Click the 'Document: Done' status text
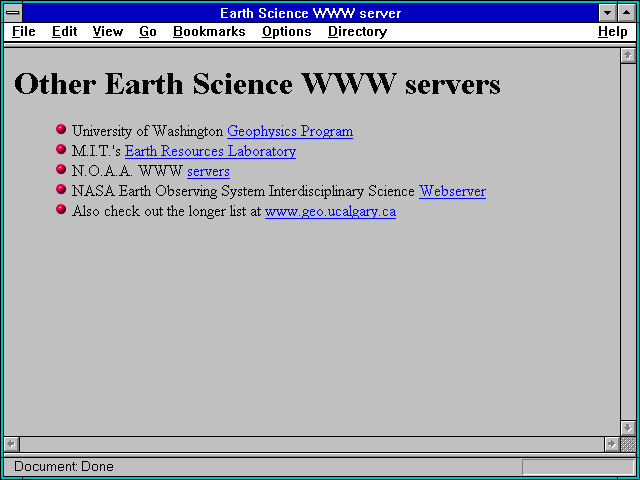640x480 pixels. pyautogui.click(x=64, y=467)
